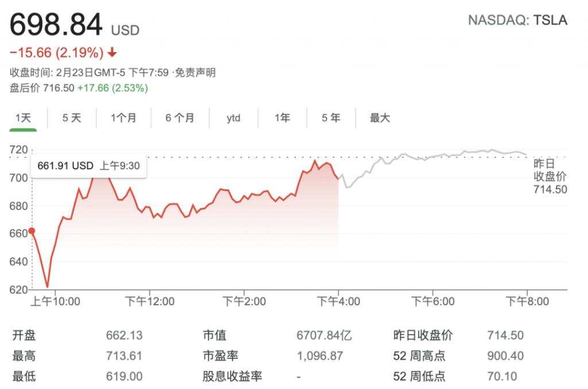
Task: Open the 5 年 chart range
Action: click(x=331, y=118)
